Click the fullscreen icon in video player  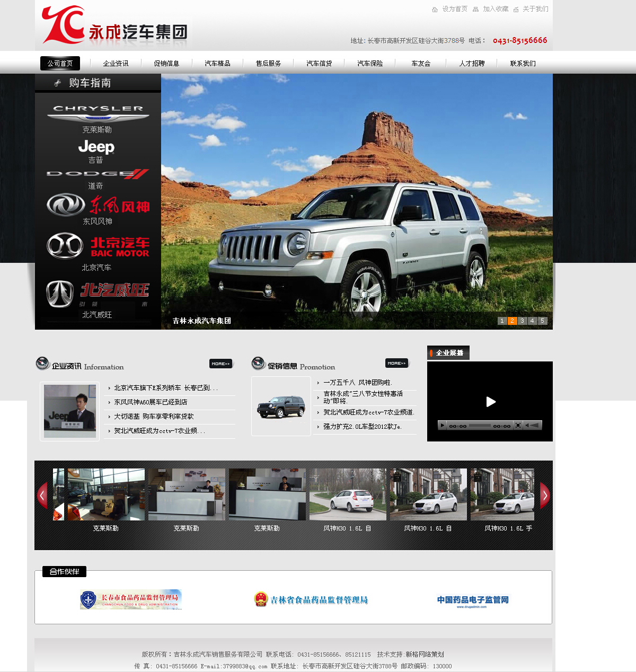(518, 426)
